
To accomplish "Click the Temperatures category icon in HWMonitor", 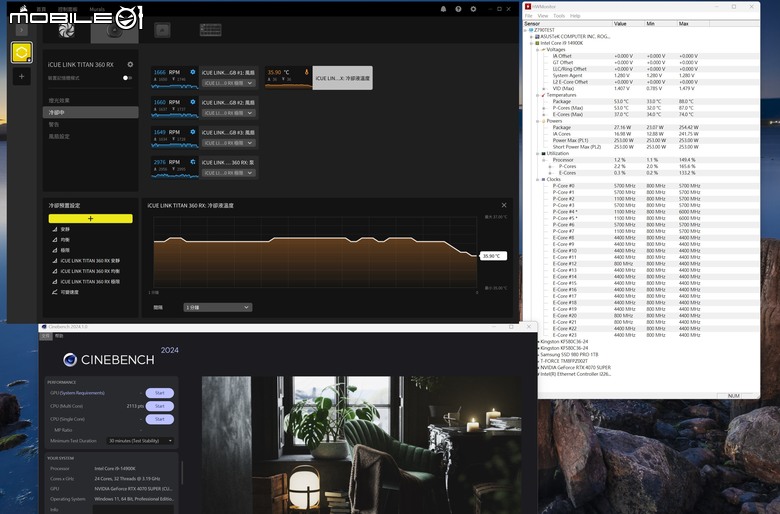I will (543, 95).
